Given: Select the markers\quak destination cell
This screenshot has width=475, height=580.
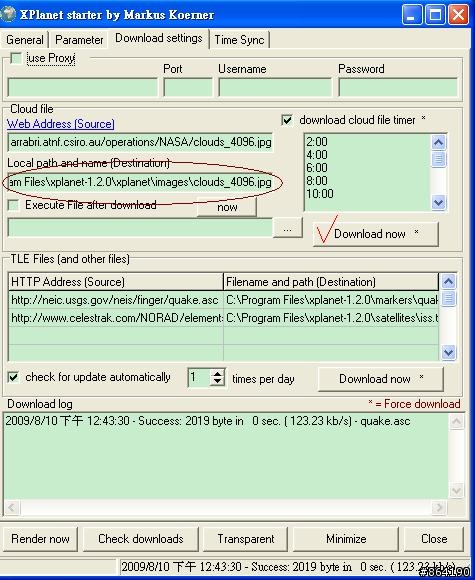Looking at the screenshot, I should tap(331, 300).
